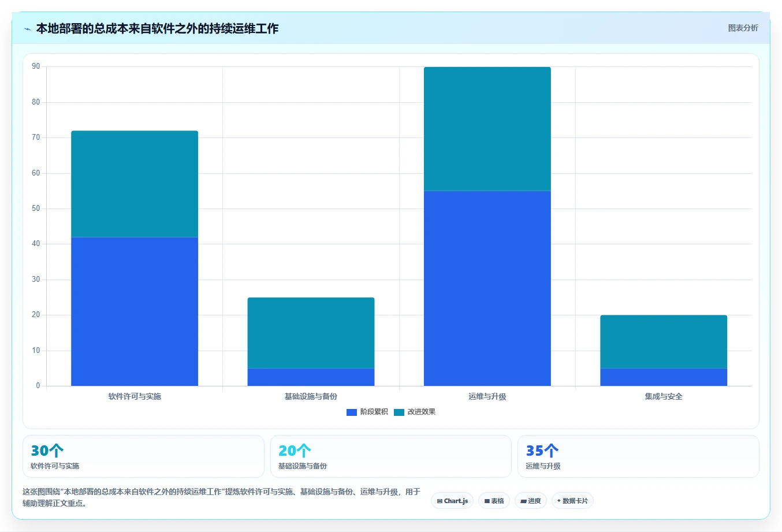Image resolution: width=782 pixels, height=532 pixels.
Task: Click the blue segment of 集成与安全 bar
Action: (x=664, y=377)
